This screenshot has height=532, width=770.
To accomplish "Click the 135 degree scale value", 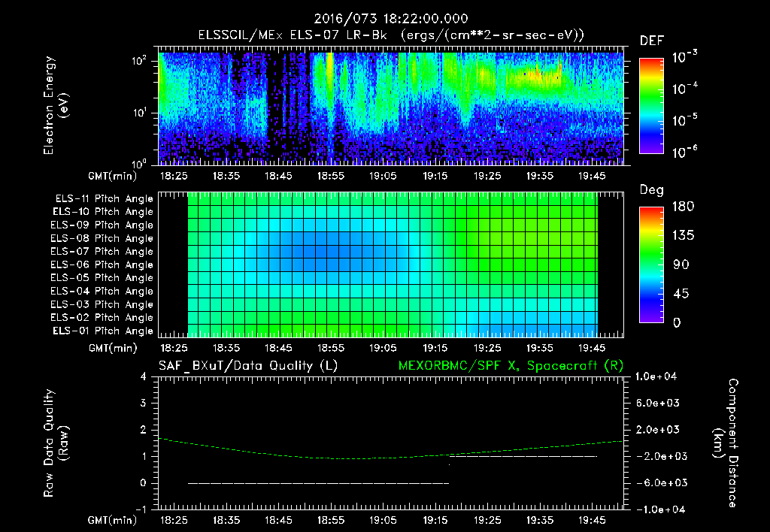I will (x=683, y=235).
